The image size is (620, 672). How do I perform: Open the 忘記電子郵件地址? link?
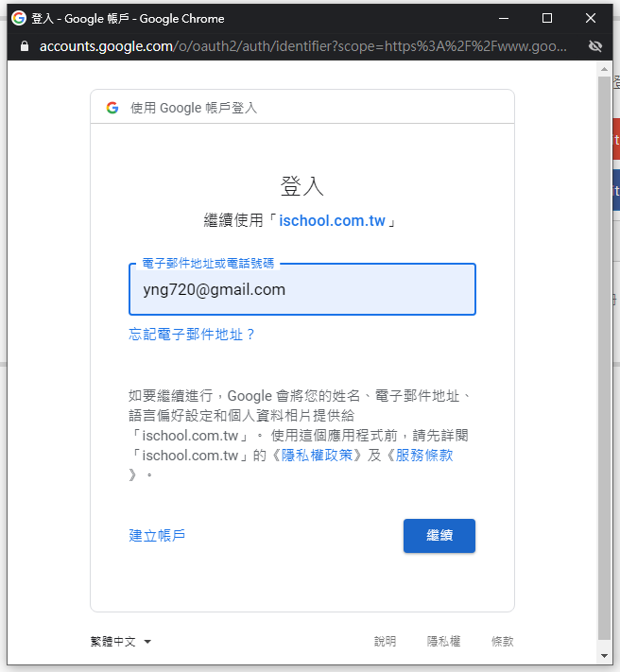192,334
